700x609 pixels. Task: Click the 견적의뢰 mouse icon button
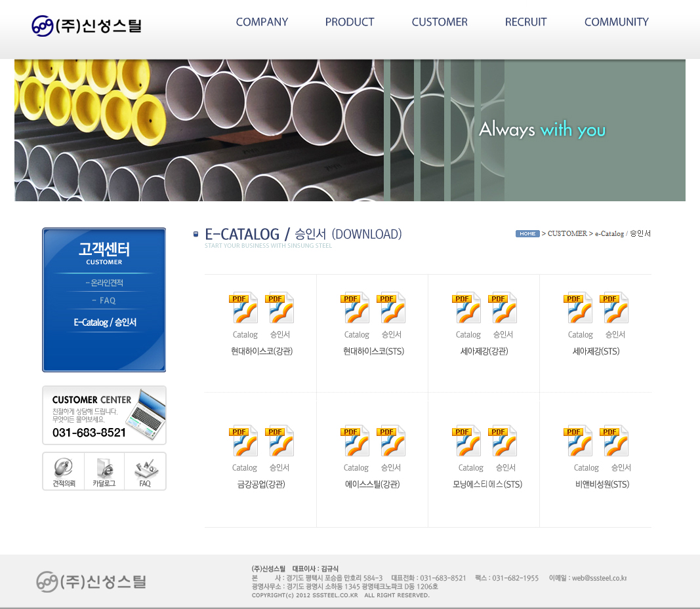(x=64, y=471)
